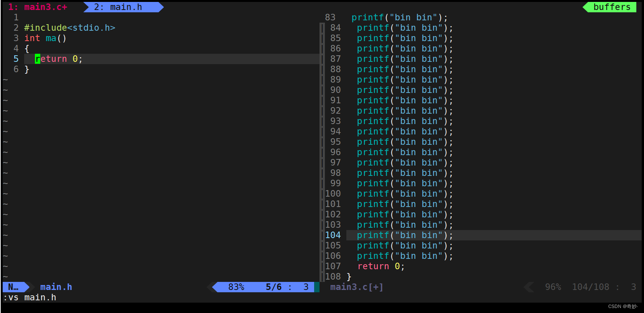Screen dimensions: 644x313
Task: Click printf statement on line 101
Action: click(x=405, y=204)
